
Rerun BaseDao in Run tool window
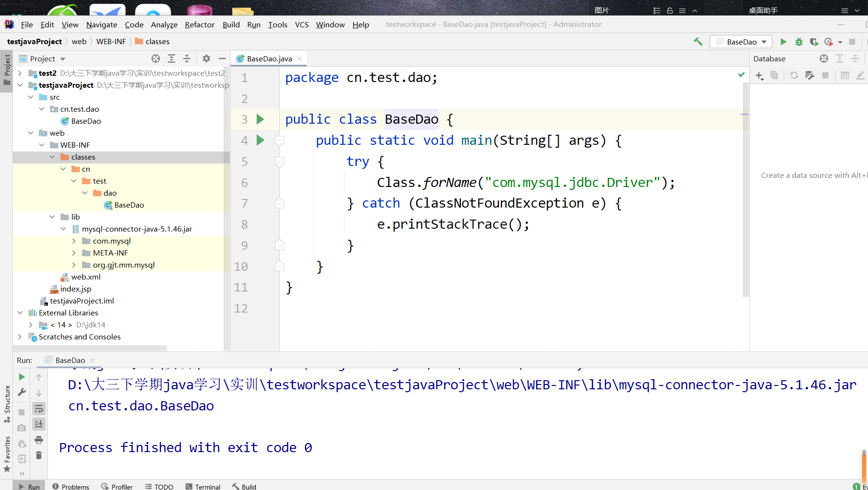22,377
